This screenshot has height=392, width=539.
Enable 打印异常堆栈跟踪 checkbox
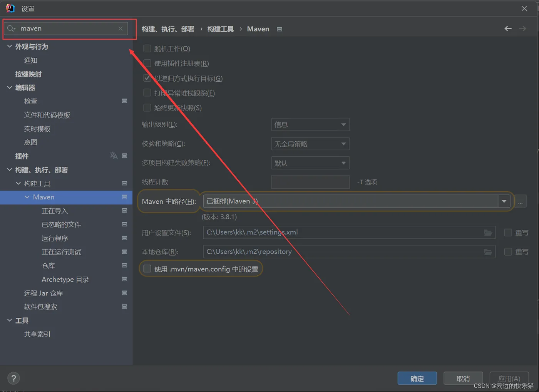[x=147, y=93]
